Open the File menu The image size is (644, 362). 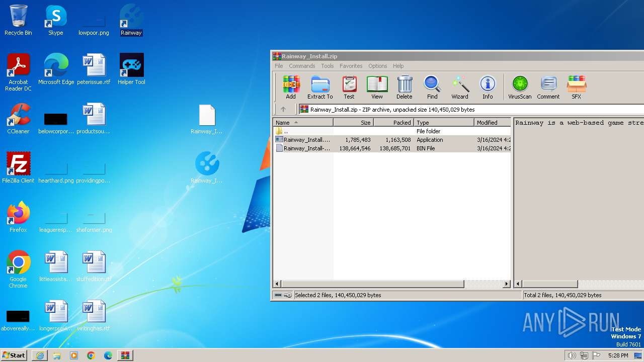point(279,66)
